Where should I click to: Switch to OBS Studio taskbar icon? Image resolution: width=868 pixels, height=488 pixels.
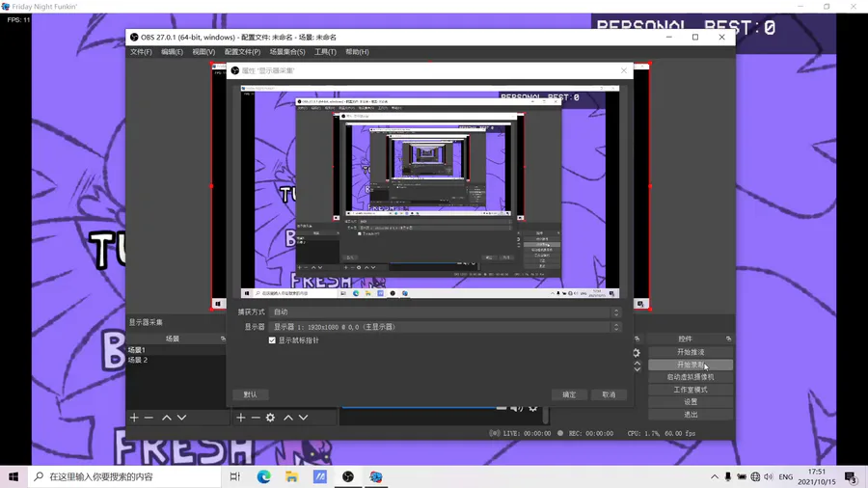(x=347, y=476)
